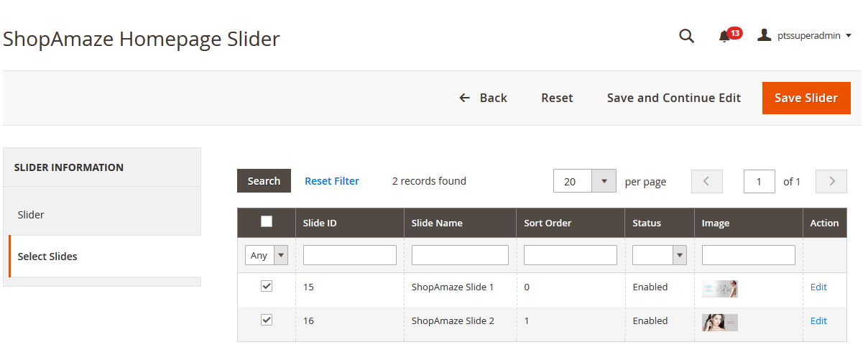Focus the current page number field
This screenshot has width=868, height=360.
(759, 181)
